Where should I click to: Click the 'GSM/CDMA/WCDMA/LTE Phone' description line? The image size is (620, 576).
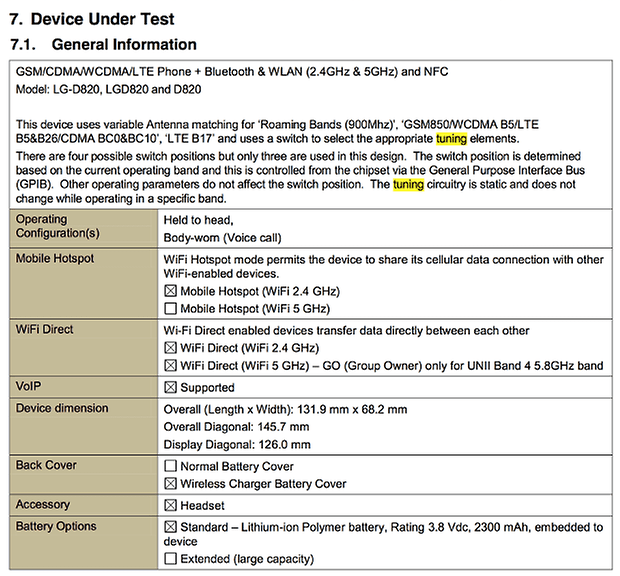click(232, 72)
